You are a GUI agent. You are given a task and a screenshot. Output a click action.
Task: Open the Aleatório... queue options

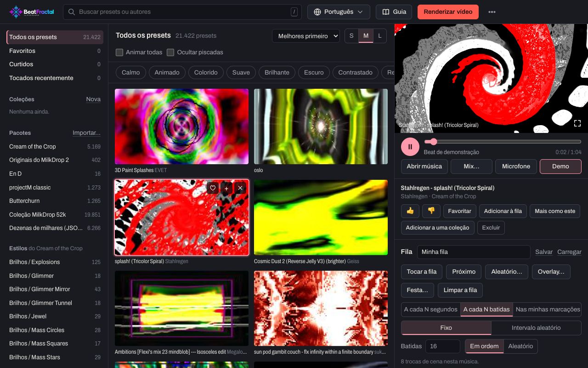tap(507, 272)
